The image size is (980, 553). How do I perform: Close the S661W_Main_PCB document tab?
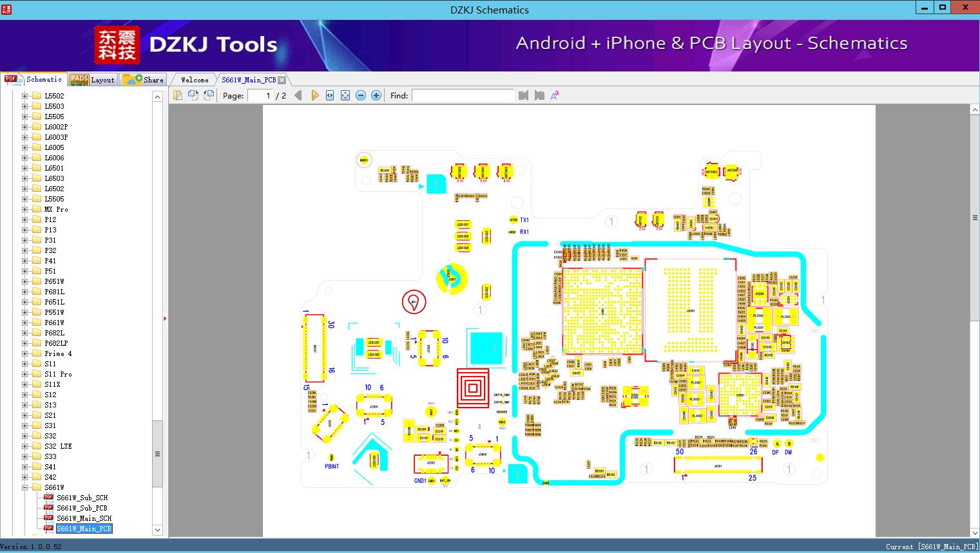click(x=282, y=80)
